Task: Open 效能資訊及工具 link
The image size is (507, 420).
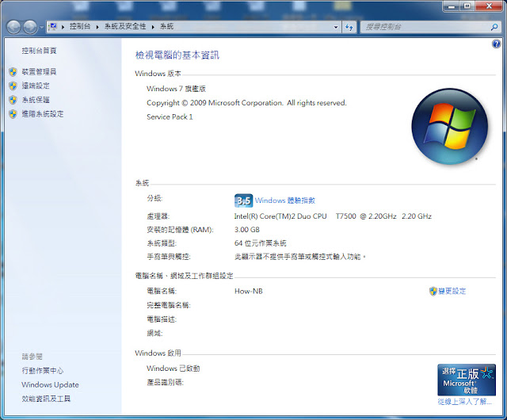Action: [x=46, y=399]
